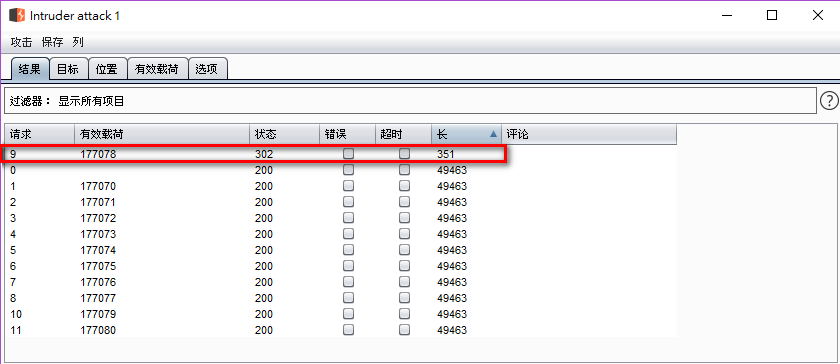Toggle 超时 checkbox for payload 177075
The height and width of the screenshot is (364, 840).
[404, 266]
